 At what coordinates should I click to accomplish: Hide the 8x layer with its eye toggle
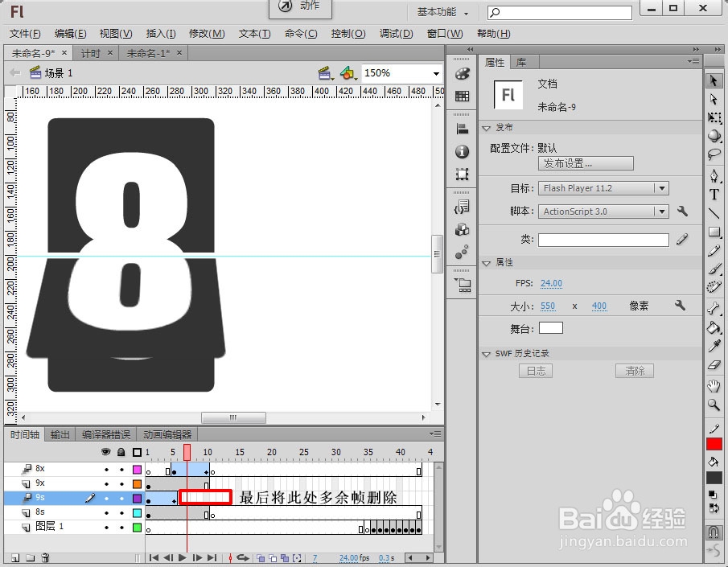pyautogui.click(x=106, y=468)
